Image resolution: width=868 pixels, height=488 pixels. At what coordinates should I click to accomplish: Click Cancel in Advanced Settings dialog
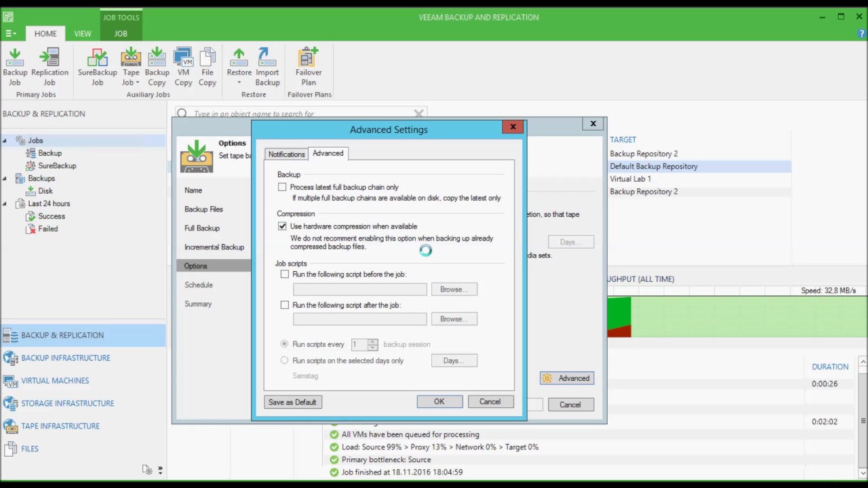[x=490, y=402]
